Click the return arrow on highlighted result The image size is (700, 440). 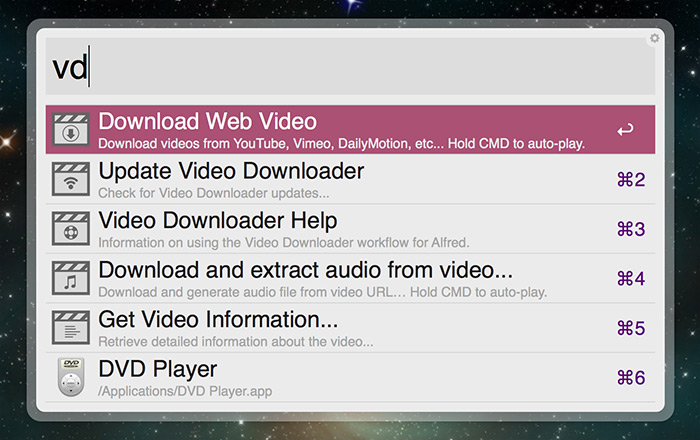click(x=625, y=130)
